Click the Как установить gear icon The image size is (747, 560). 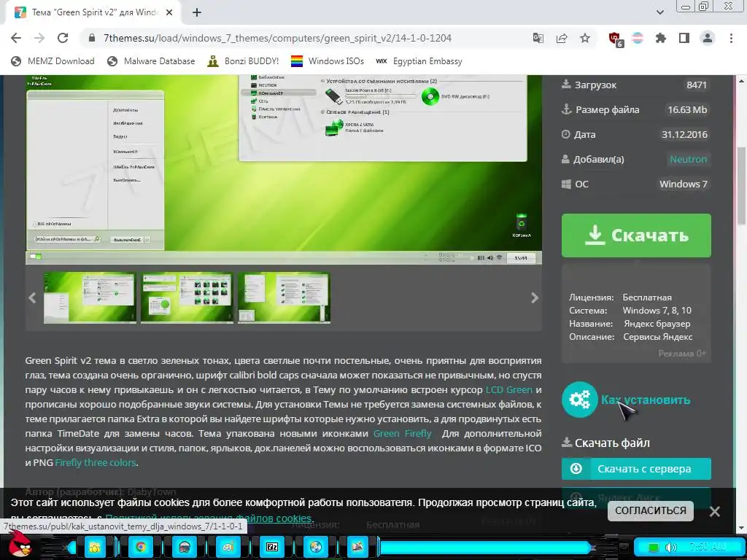coord(579,400)
